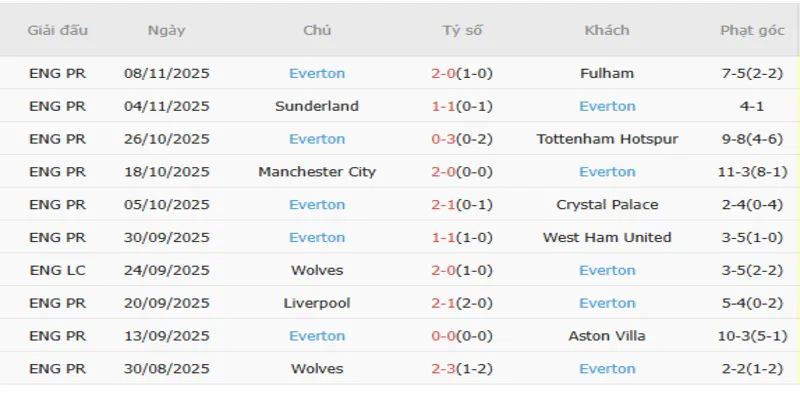Click Crystal Palace team name
The width and height of the screenshot is (800, 400).
click(x=607, y=205)
